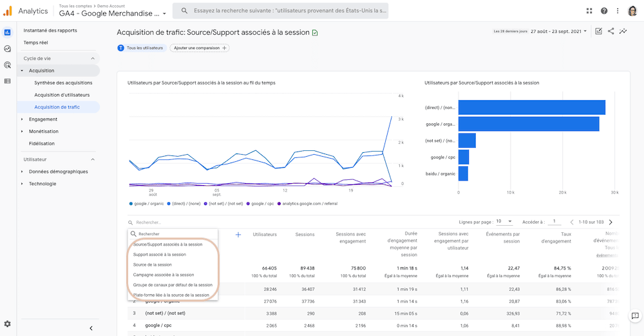Image resolution: width=644 pixels, height=336 pixels.
Task: Click the Tous les comptes breadcrumb link
Action: pos(75,6)
